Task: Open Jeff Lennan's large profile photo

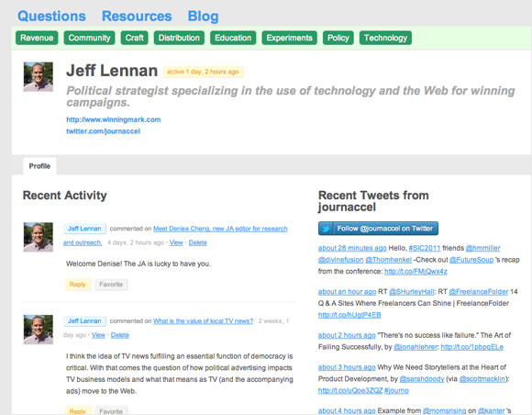Action: point(39,77)
